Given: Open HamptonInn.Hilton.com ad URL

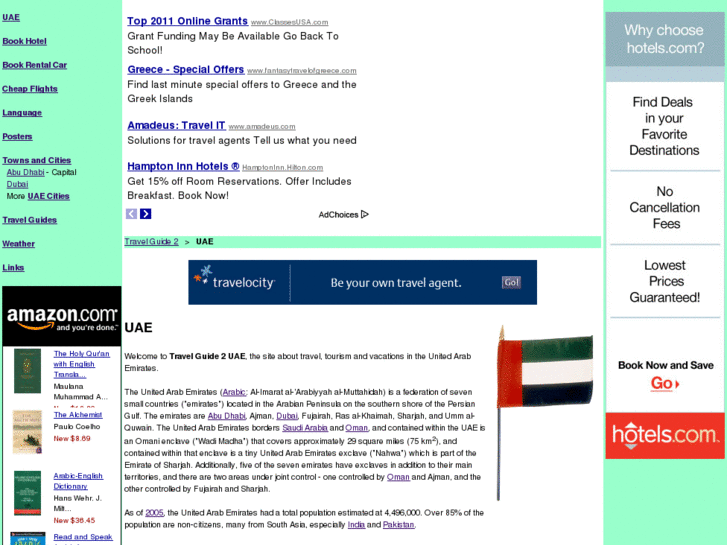Looking at the screenshot, I should click(283, 167).
